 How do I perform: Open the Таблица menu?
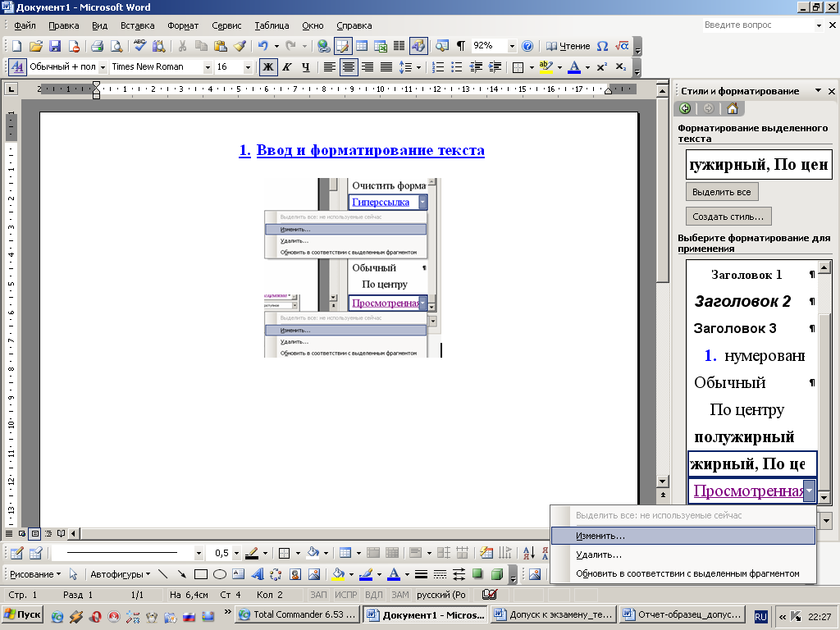click(x=272, y=25)
